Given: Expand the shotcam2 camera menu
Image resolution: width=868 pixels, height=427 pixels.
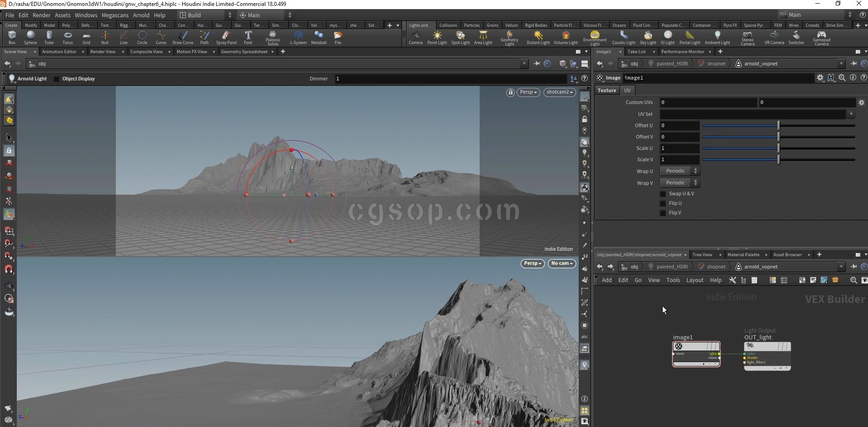Looking at the screenshot, I should (x=560, y=92).
